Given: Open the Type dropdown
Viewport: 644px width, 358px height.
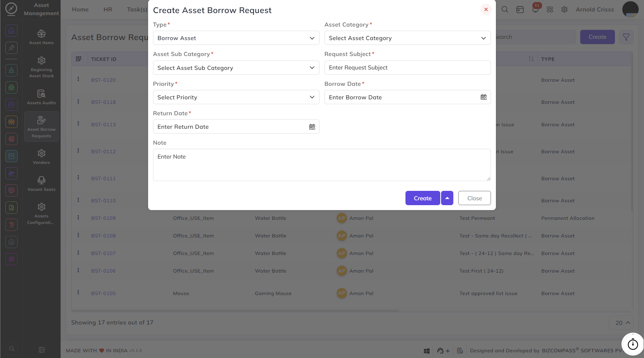Looking at the screenshot, I should [x=236, y=38].
